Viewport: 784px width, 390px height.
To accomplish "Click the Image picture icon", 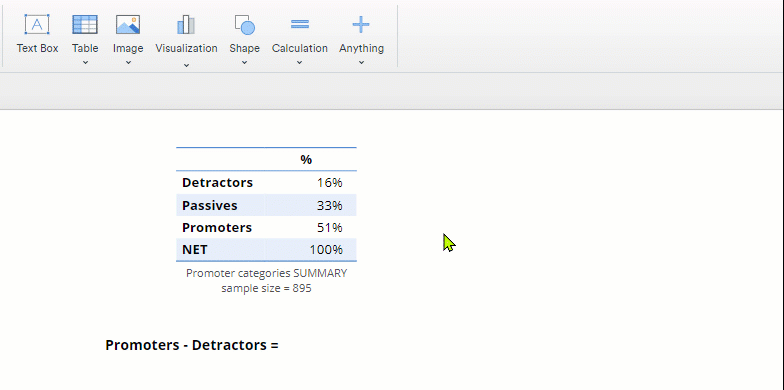I will pos(128,24).
